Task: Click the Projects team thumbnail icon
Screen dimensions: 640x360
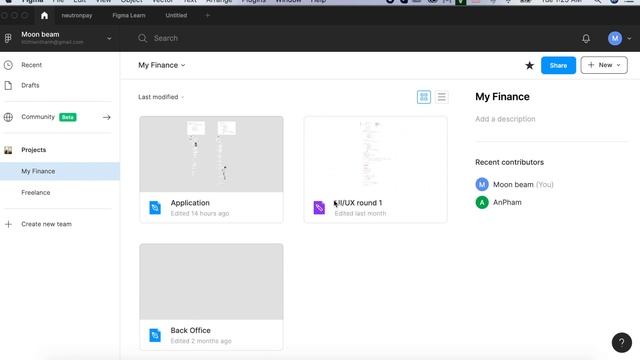Action: [x=8, y=150]
